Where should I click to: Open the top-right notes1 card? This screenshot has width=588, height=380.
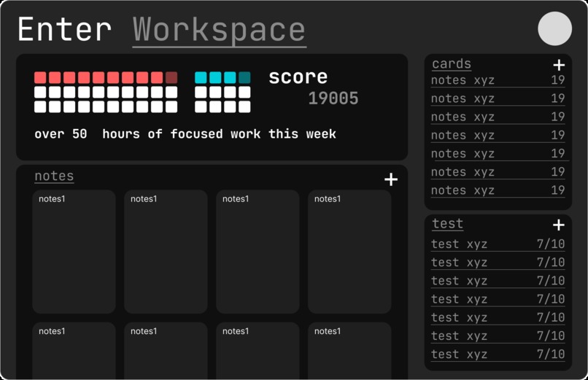tap(349, 252)
